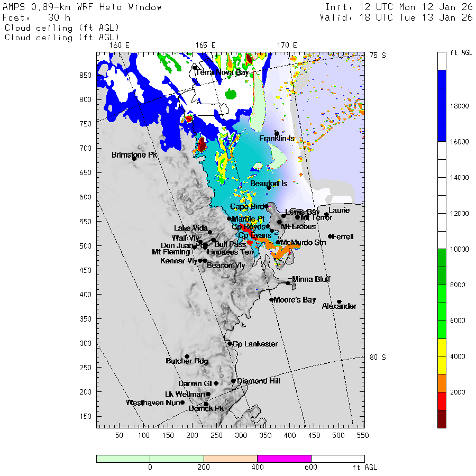Click the 75 S latitude label
This screenshot has width=476, height=476.
(x=378, y=55)
